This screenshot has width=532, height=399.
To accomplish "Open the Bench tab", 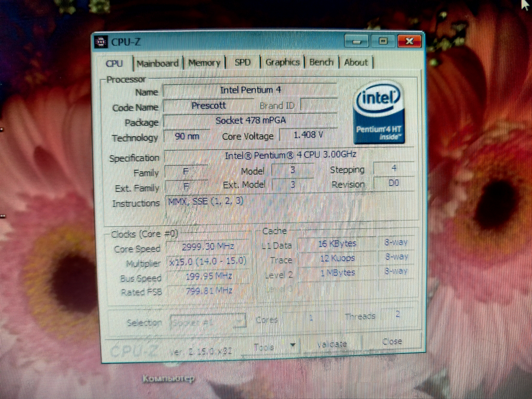I will (x=321, y=62).
